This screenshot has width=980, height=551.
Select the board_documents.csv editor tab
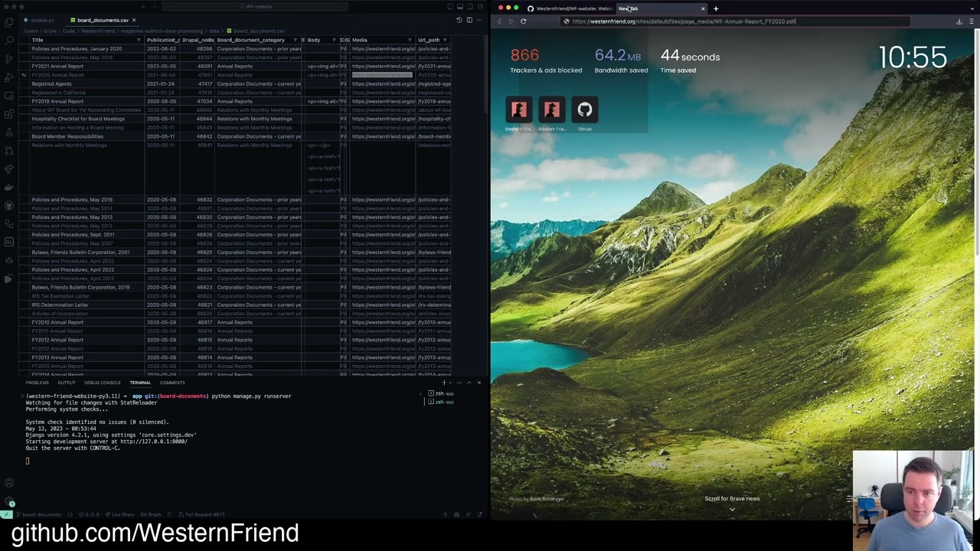tap(103, 20)
